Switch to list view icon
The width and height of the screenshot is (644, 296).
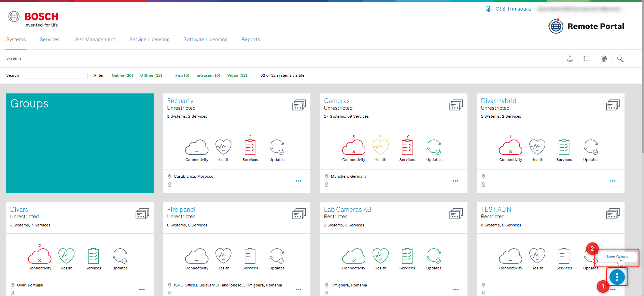(587, 59)
